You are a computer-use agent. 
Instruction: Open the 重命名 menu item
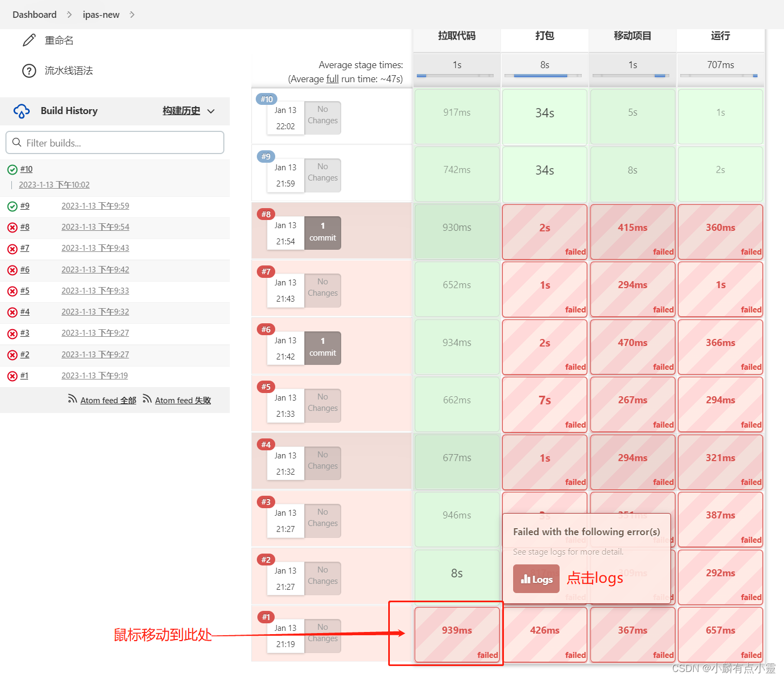click(x=59, y=41)
